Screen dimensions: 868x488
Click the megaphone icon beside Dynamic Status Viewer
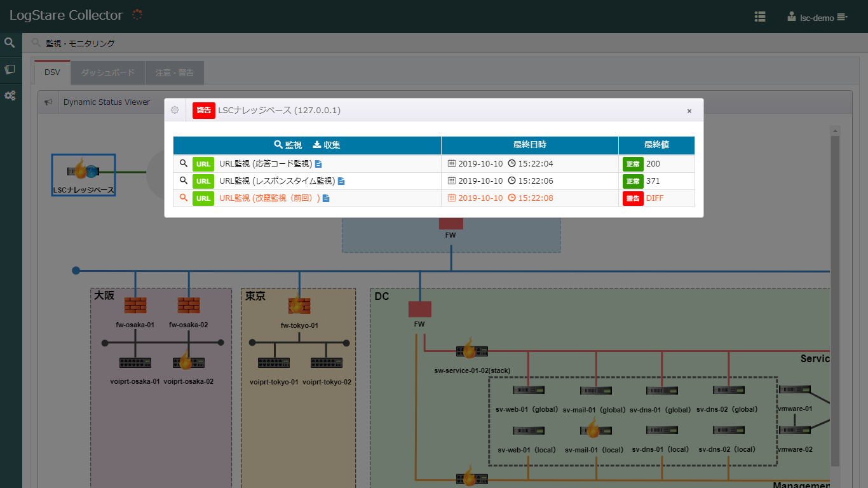(48, 102)
